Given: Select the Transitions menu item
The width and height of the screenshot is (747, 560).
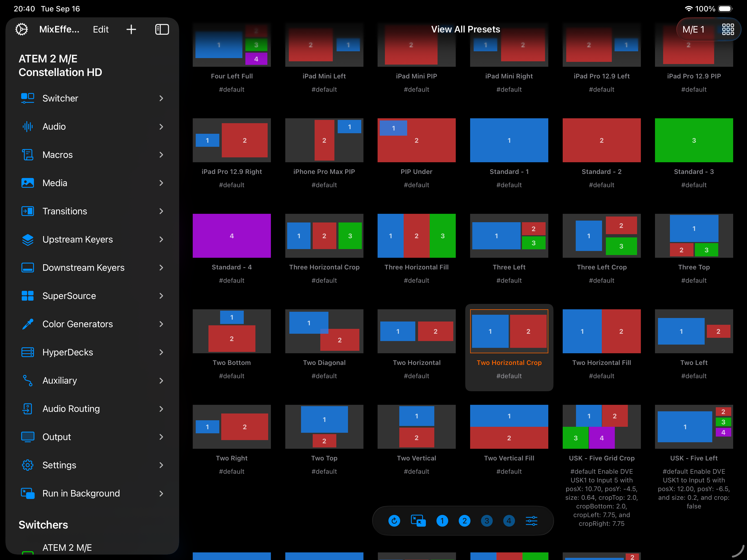Looking at the screenshot, I should point(65,211).
